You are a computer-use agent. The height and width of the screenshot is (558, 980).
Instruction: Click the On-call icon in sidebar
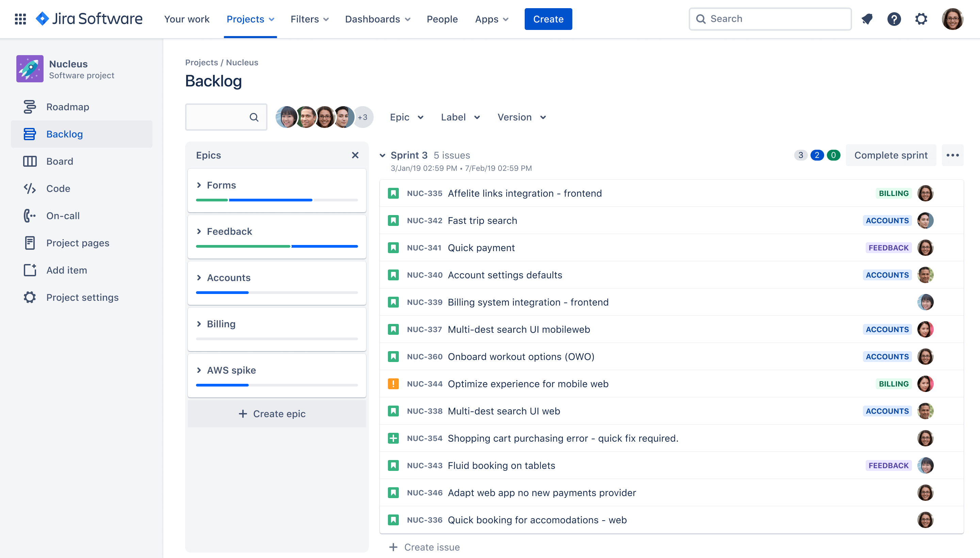[x=29, y=215]
